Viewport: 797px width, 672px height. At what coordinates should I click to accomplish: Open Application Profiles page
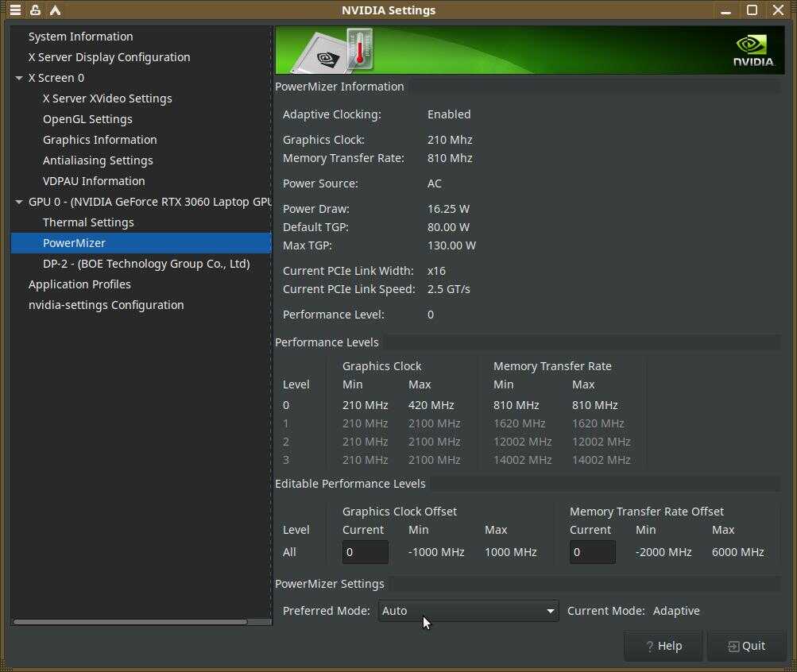point(79,284)
